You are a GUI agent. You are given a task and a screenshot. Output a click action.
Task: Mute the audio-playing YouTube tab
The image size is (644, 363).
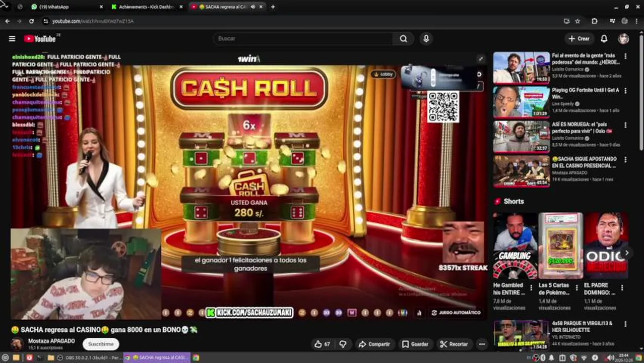point(252,7)
